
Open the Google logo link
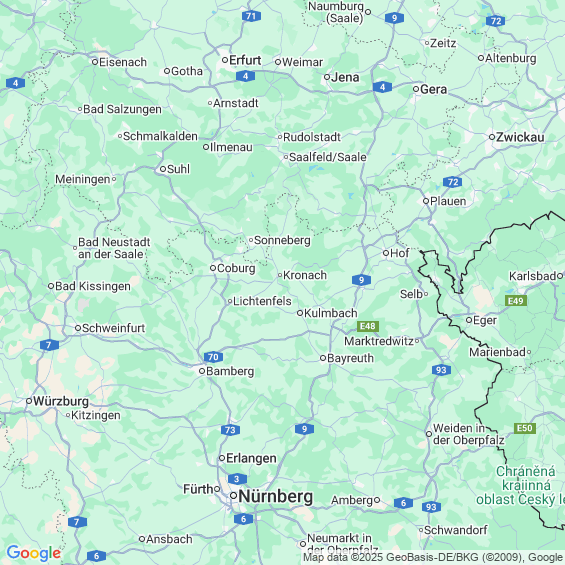click(x=34, y=553)
